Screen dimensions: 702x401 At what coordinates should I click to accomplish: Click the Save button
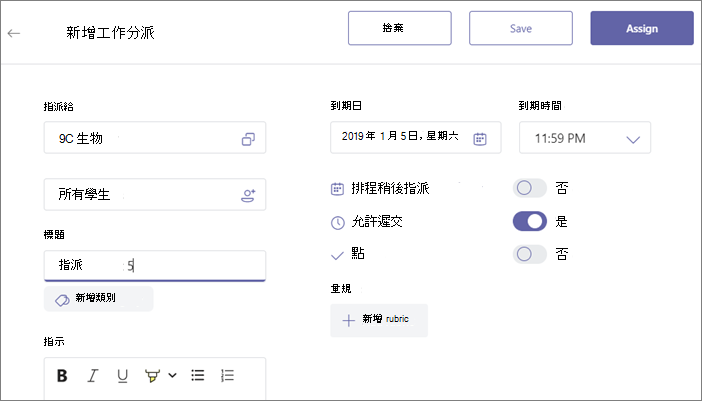point(521,28)
